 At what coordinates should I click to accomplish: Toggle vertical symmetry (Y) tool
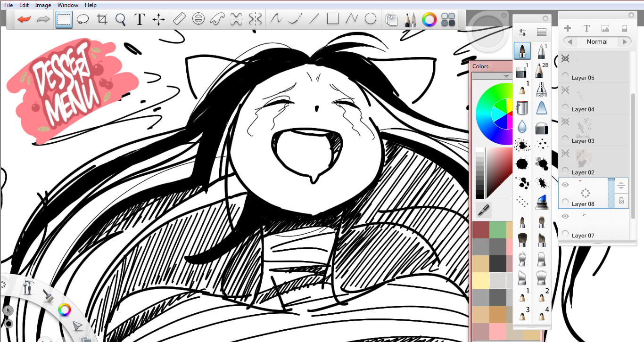click(x=255, y=19)
